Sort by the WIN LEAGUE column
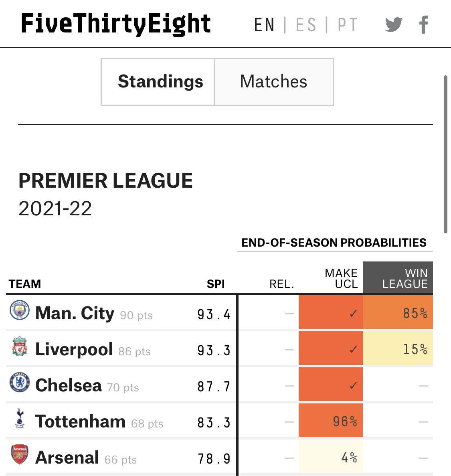Screen dimensions: 451x476 tap(405, 278)
